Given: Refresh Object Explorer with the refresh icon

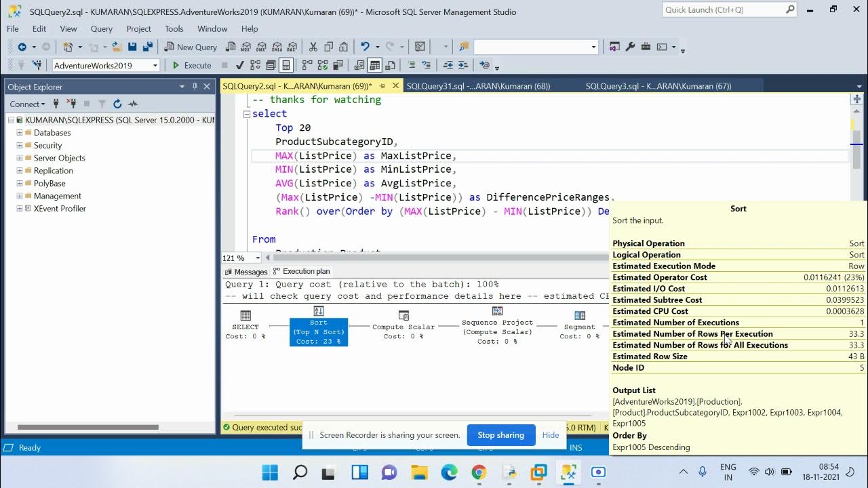Looking at the screenshot, I should tap(117, 104).
